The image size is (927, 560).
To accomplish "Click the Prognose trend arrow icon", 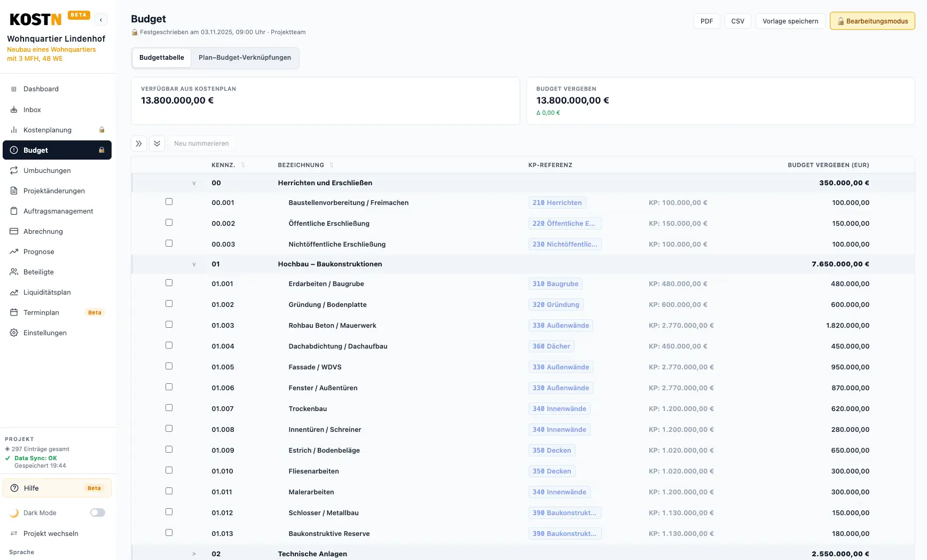I will pyautogui.click(x=14, y=252).
